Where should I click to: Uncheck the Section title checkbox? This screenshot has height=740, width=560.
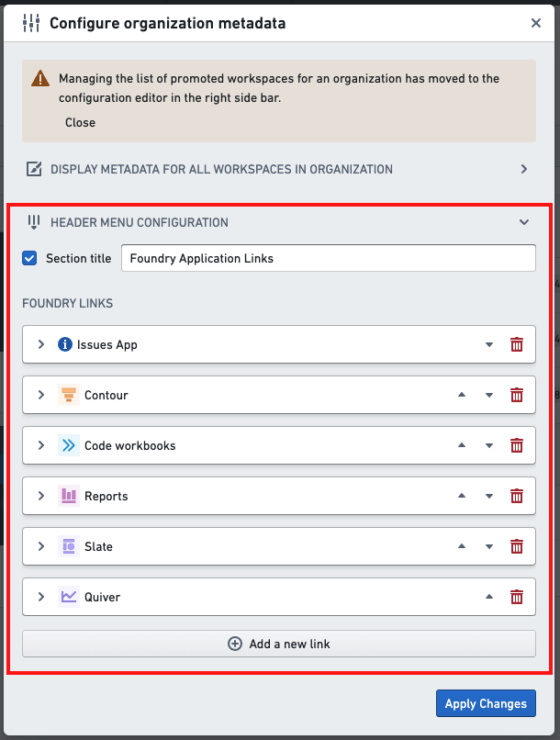pos(29,258)
